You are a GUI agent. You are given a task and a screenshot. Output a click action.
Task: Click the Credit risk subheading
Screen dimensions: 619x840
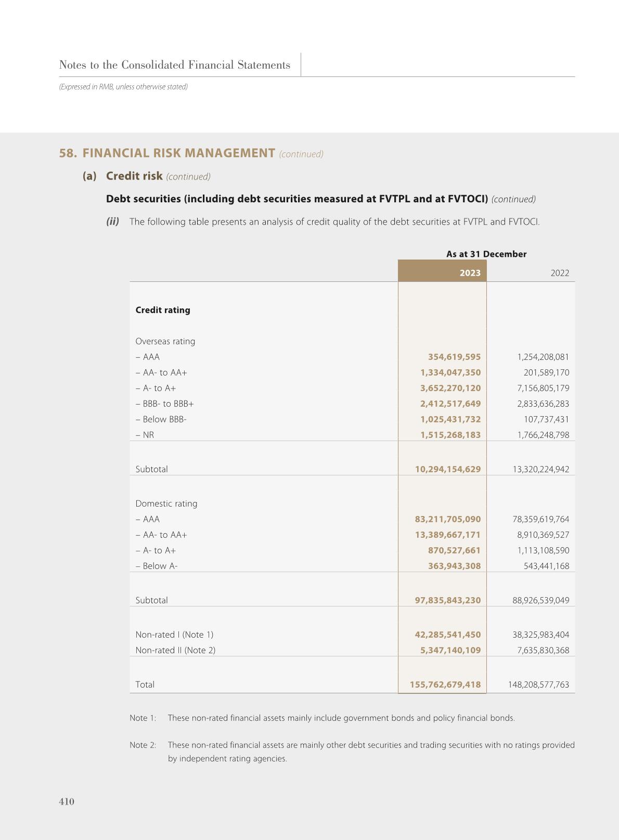tap(134, 176)
